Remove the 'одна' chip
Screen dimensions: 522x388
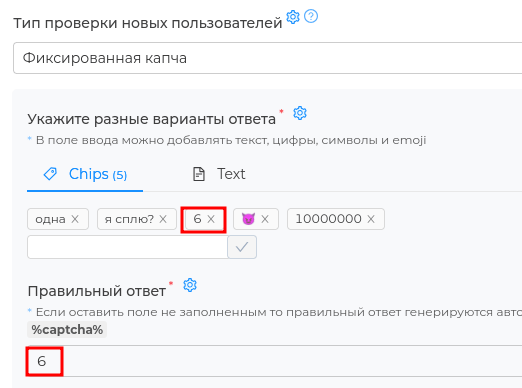pyautogui.click(x=75, y=219)
